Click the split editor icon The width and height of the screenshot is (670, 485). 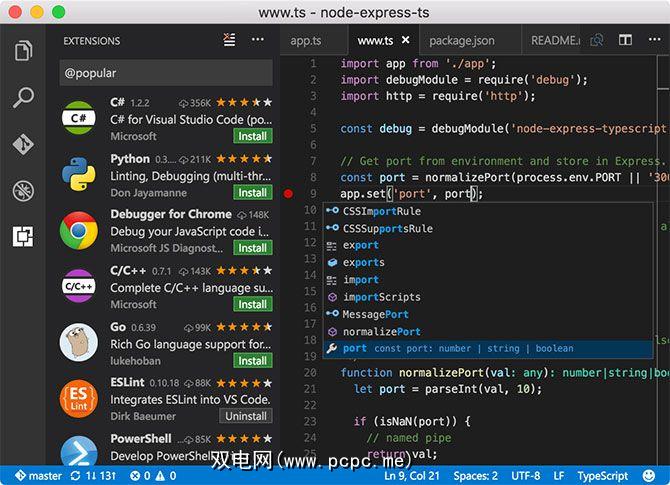(x=625, y=40)
